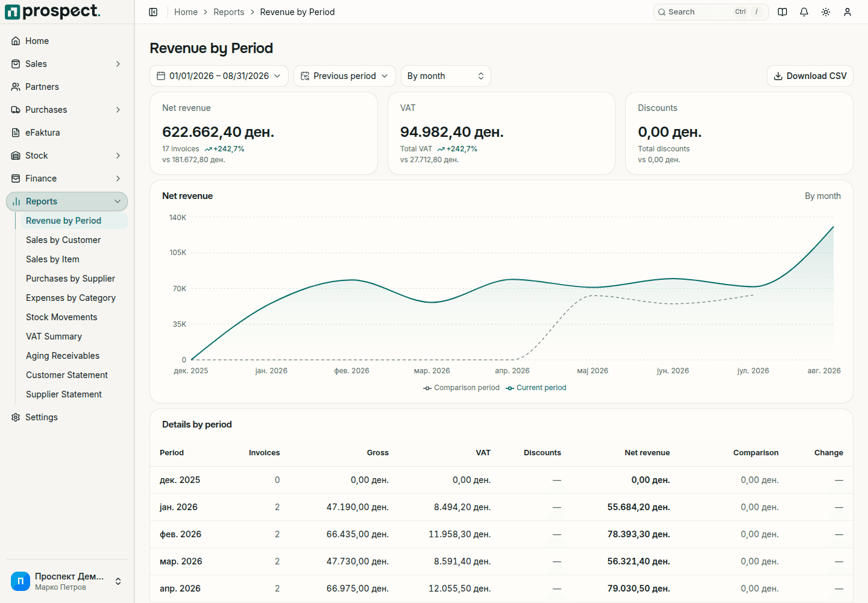Click the eFaktura document icon
This screenshot has height=603, width=868.
click(x=16, y=133)
